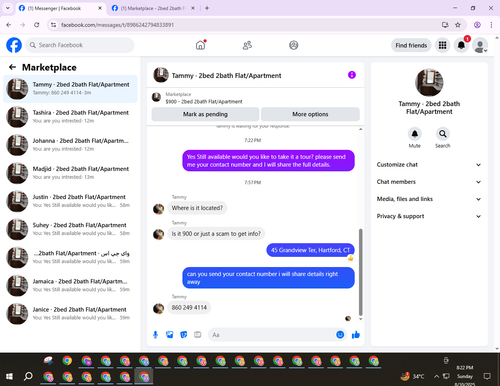Click the back arrow next to Marketplace
This screenshot has height=386, width=500.
[13, 67]
